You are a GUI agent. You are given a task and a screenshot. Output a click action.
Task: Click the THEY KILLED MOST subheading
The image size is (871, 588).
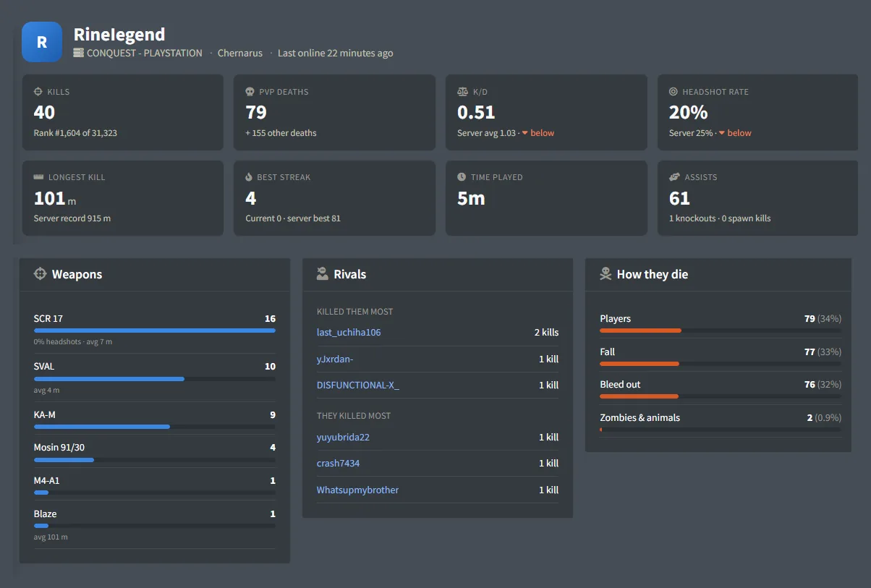(354, 416)
